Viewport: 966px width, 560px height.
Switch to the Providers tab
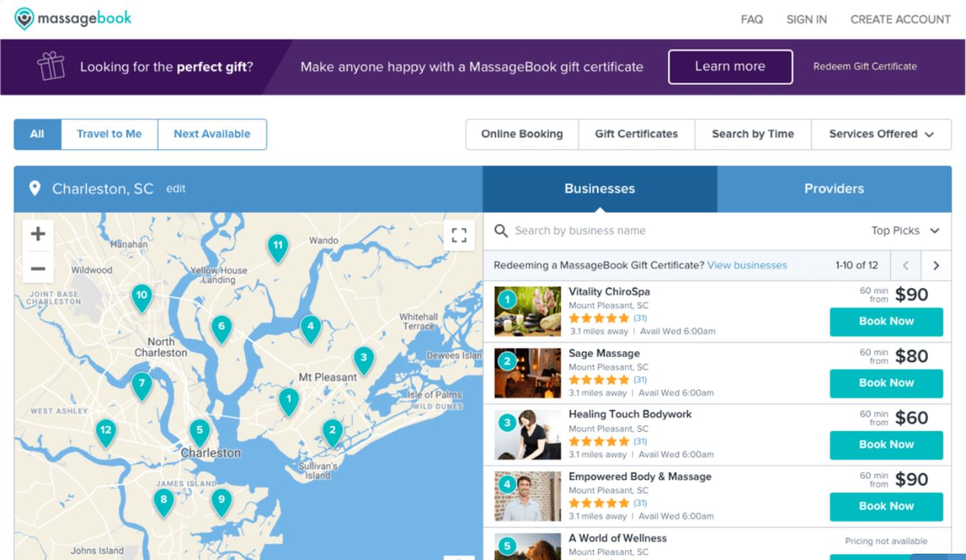coord(834,189)
